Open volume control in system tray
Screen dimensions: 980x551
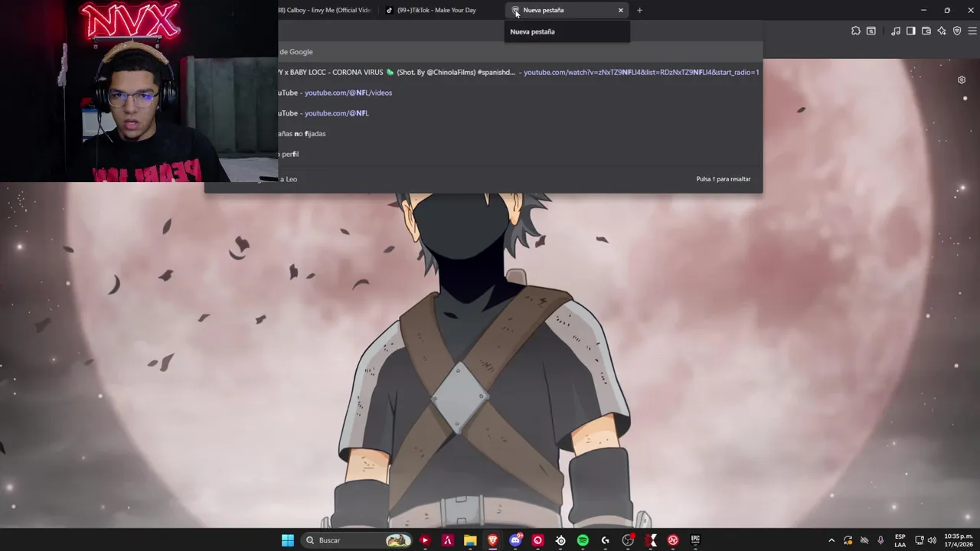coord(932,540)
